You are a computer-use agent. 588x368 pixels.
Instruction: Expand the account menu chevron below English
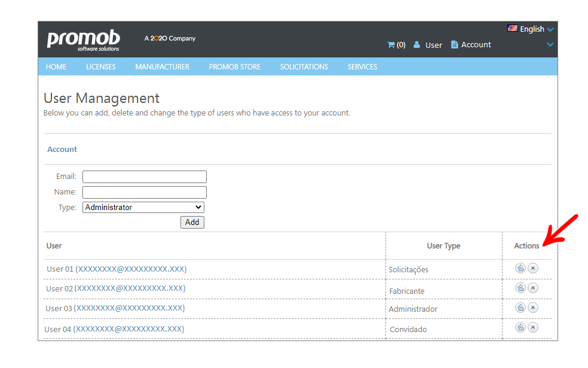(550, 44)
